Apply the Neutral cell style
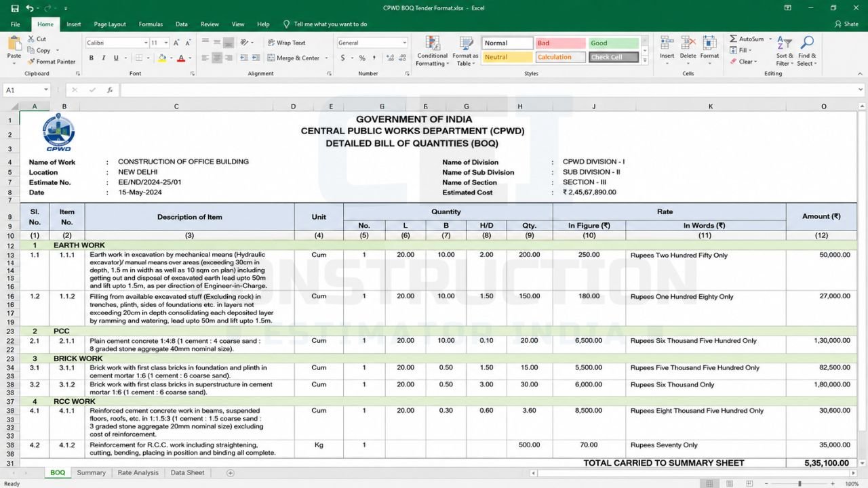 coord(507,57)
